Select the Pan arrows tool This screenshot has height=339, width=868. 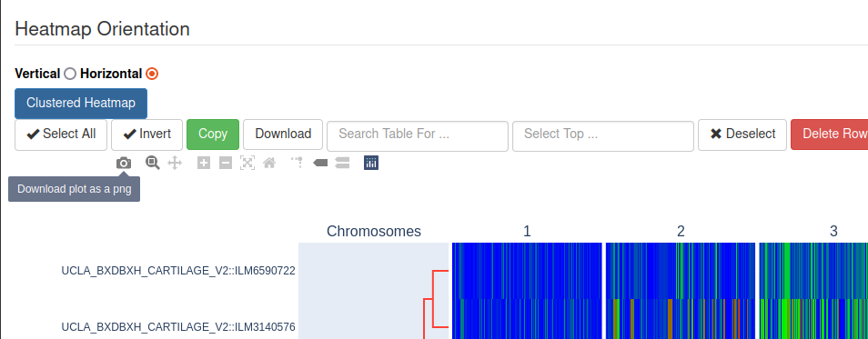pyautogui.click(x=175, y=163)
